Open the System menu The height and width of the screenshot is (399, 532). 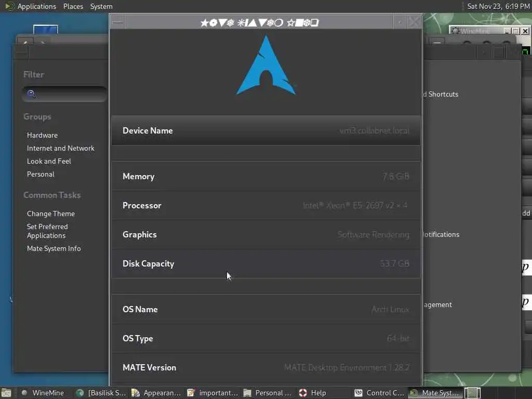(x=101, y=6)
